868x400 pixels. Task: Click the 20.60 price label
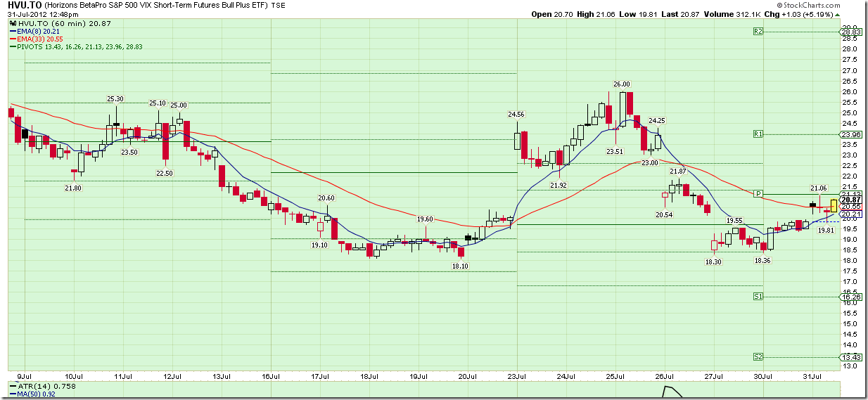pyautogui.click(x=326, y=198)
